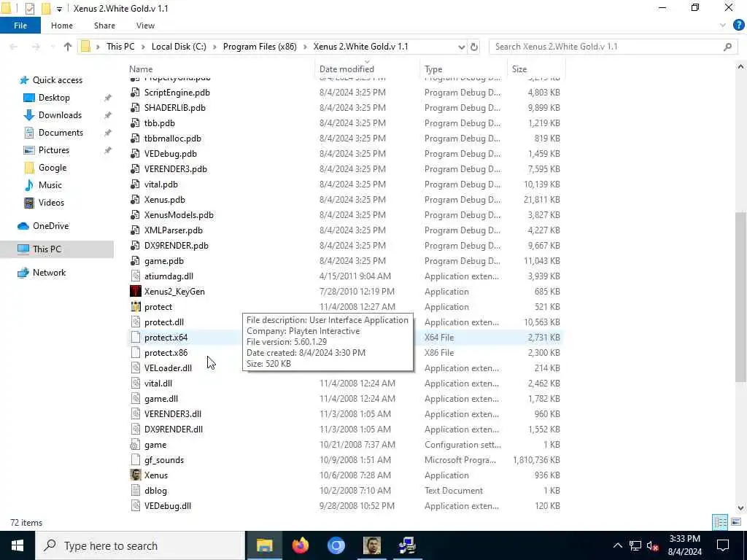Open Explorer Help icon

[x=738, y=26]
